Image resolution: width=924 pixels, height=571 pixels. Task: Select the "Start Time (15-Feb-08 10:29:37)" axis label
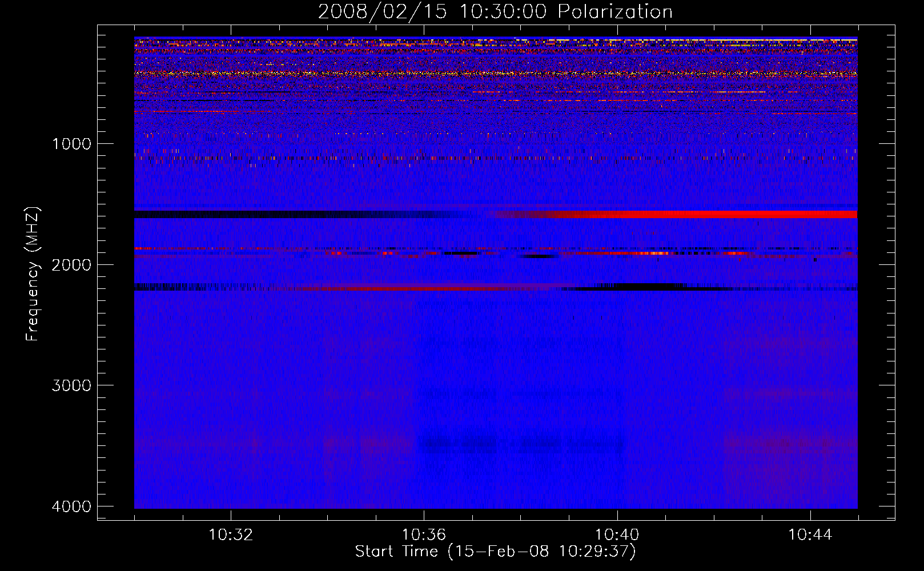(495, 552)
